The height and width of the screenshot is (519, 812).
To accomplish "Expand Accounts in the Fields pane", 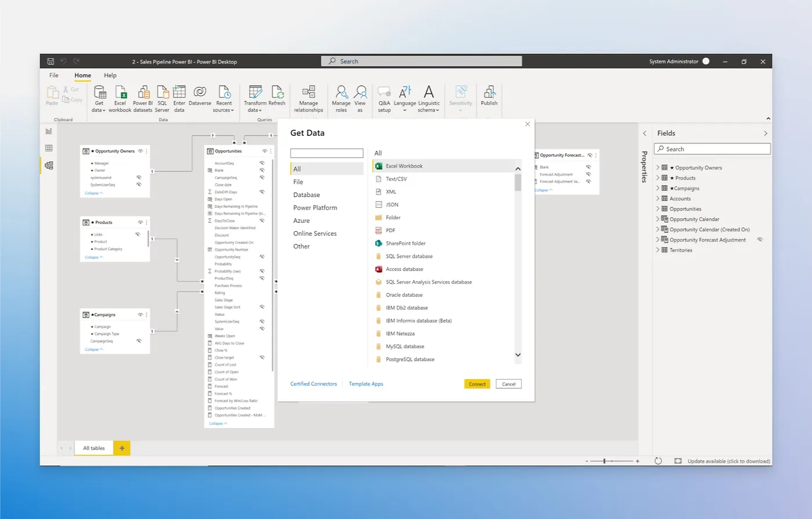I will click(657, 198).
